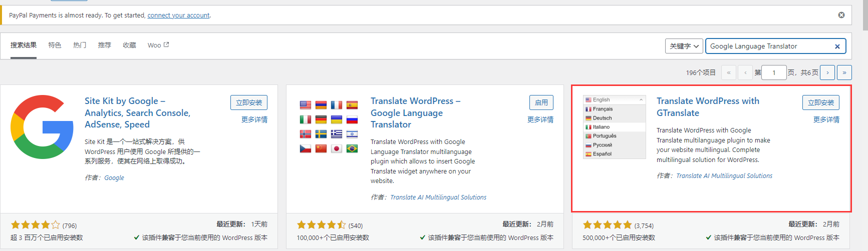Go to the last page arrow
Viewport: 868px width, 251px height.
coord(844,72)
